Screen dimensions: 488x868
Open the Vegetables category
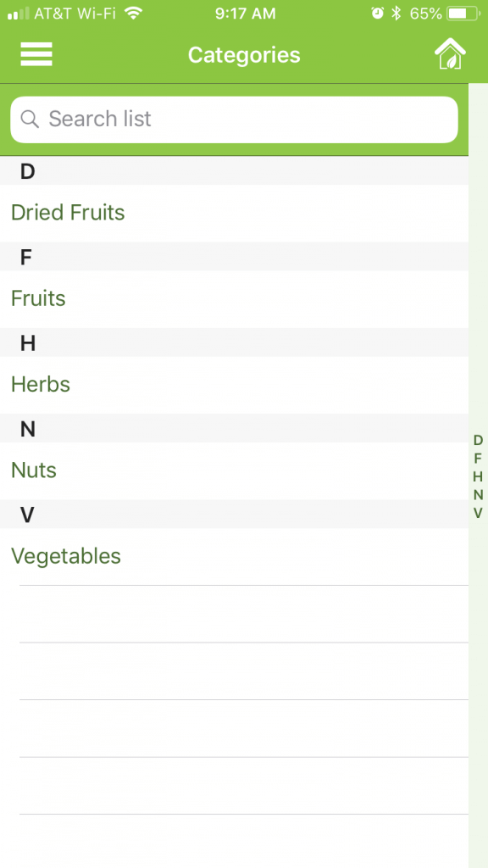click(x=234, y=556)
